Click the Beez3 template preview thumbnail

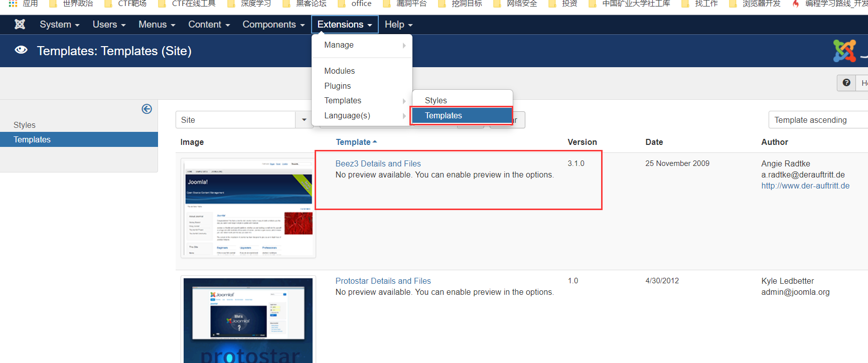tap(248, 208)
